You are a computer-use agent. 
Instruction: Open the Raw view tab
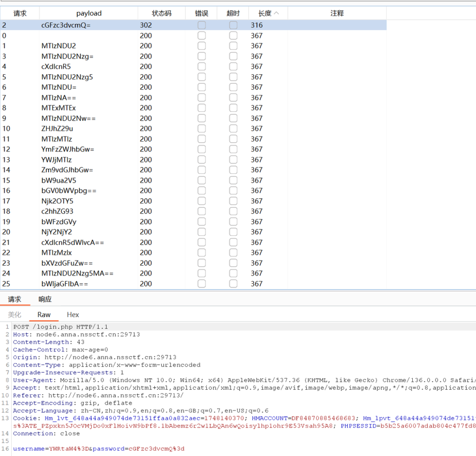44,315
